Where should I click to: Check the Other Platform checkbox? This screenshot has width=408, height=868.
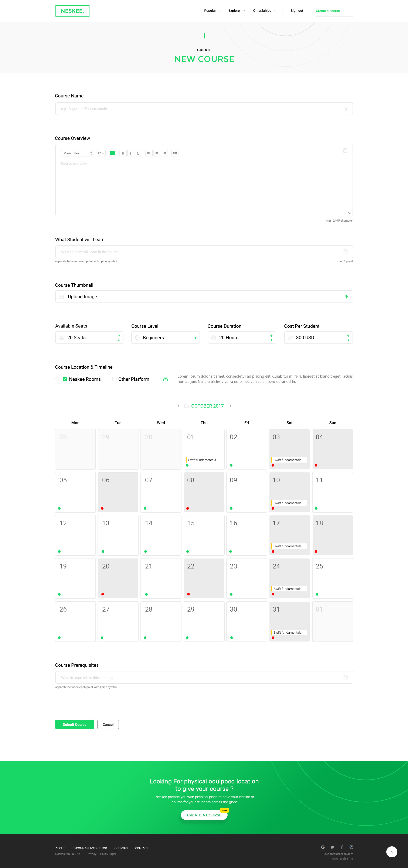[x=114, y=379]
